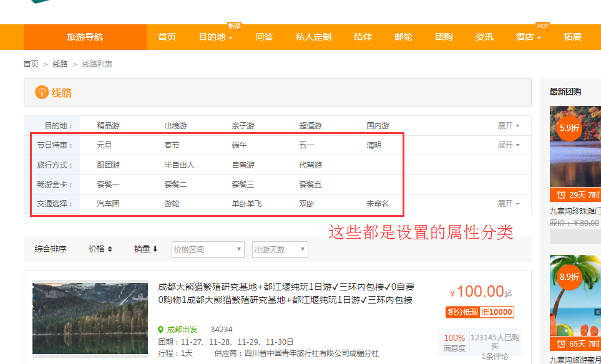Expand the 节日特惠 filter row
Screen dimensions: 601x364
(508, 145)
